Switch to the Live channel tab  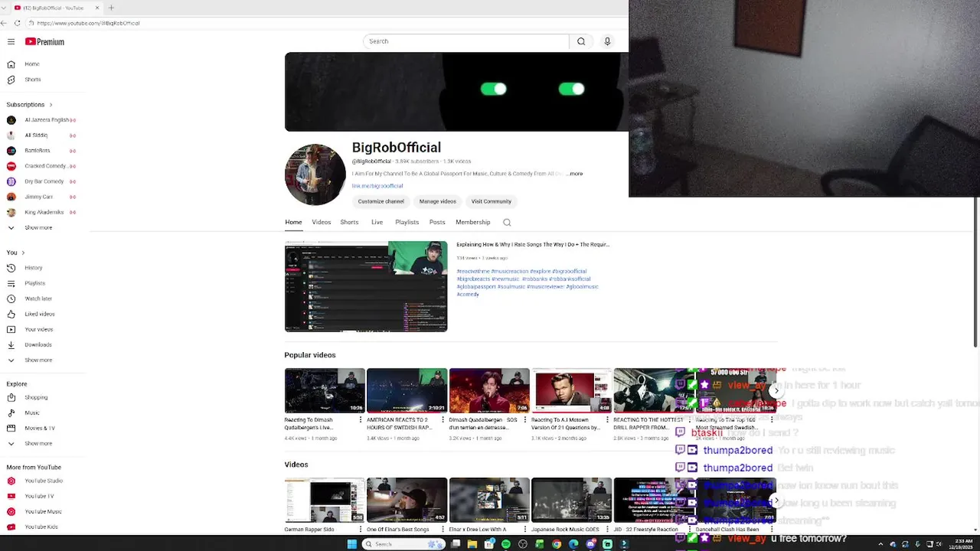(377, 222)
